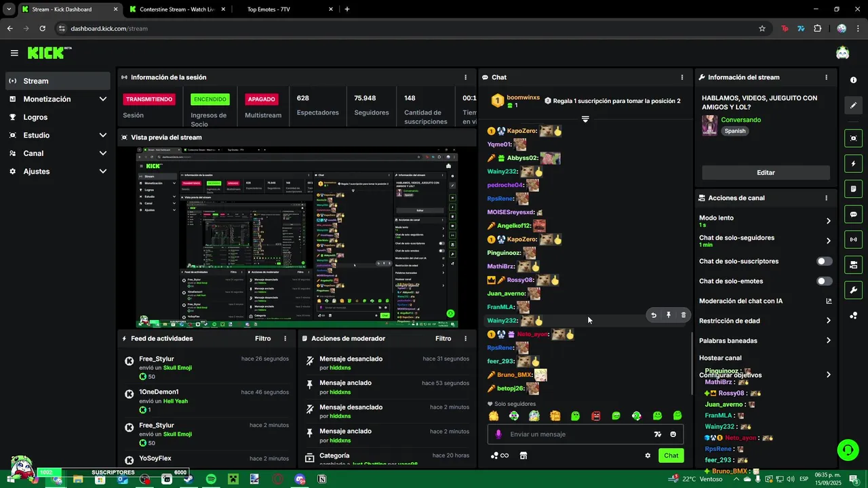This screenshot has width=868, height=488.
Task: Open Feed de actividades three-dot menu
Action: [x=285, y=338]
